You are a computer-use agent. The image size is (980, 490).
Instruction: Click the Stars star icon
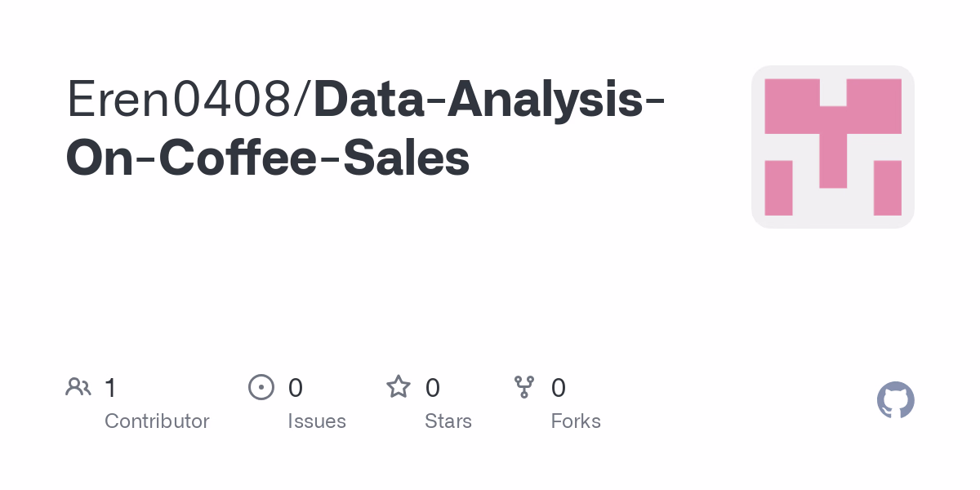[398, 387]
